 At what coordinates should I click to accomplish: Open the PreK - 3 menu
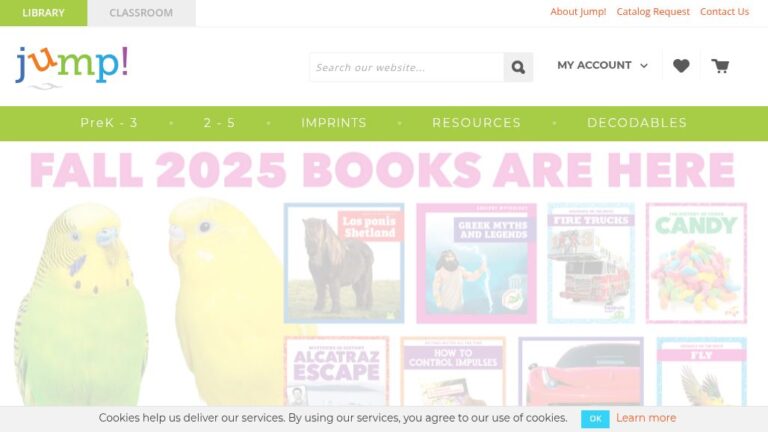pos(109,123)
